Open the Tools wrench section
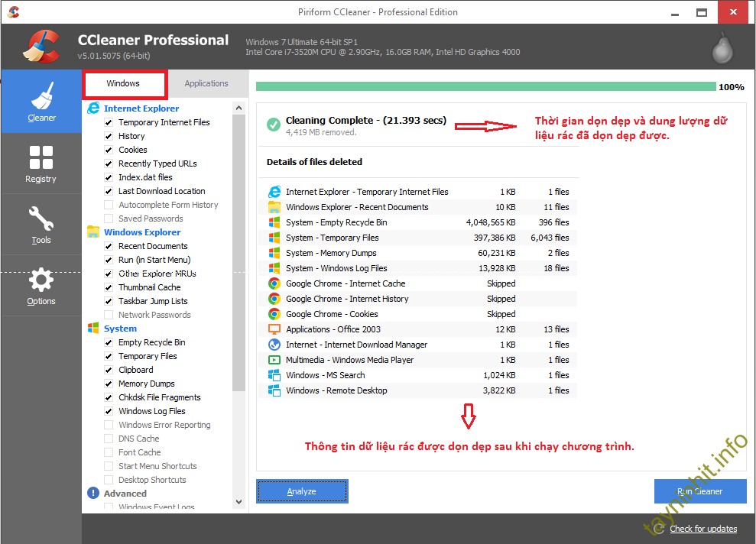 [x=41, y=225]
